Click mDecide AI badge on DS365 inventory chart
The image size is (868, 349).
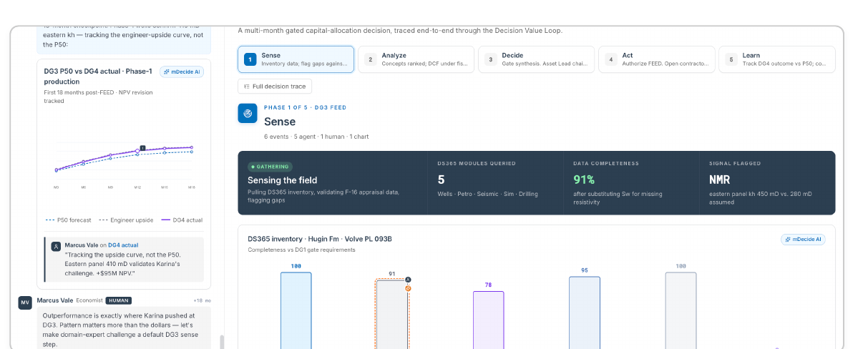coord(803,240)
